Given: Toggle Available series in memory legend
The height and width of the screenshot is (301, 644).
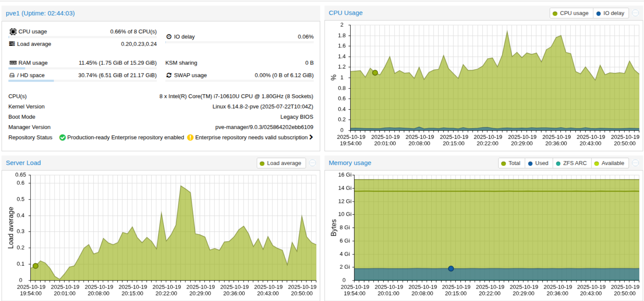Looking at the screenshot, I should 609,163.
